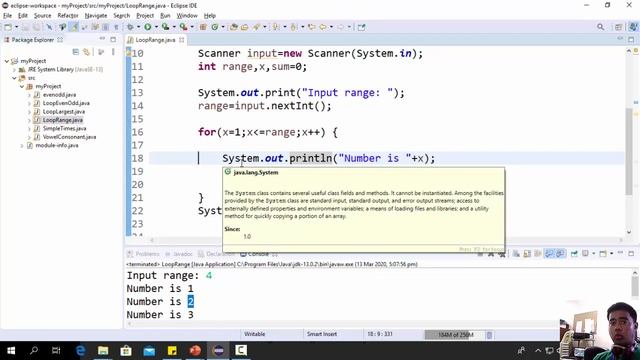Toggle Mark Occurrences highlighter in toolbar
640x360 pixels.
click(x=74, y=27)
